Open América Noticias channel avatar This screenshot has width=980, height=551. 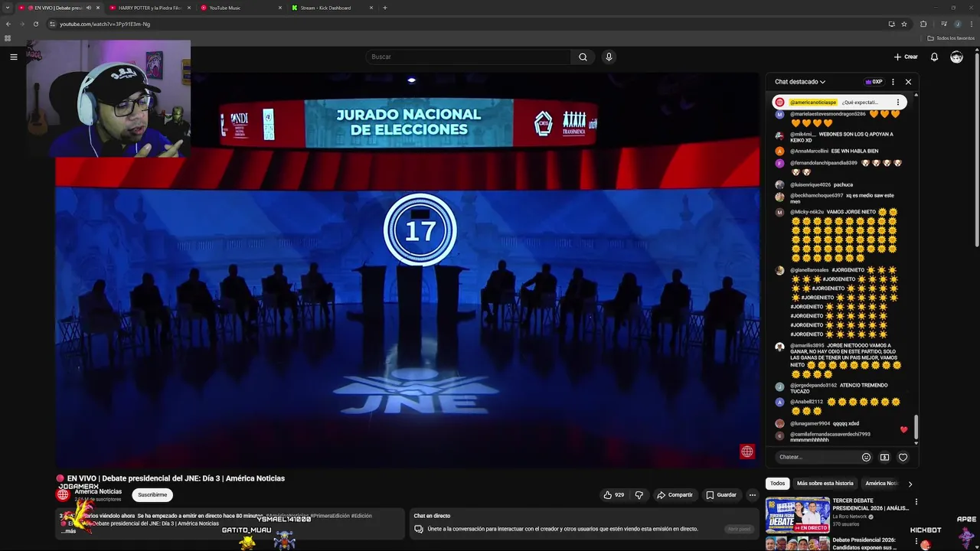pyautogui.click(x=63, y=494)
